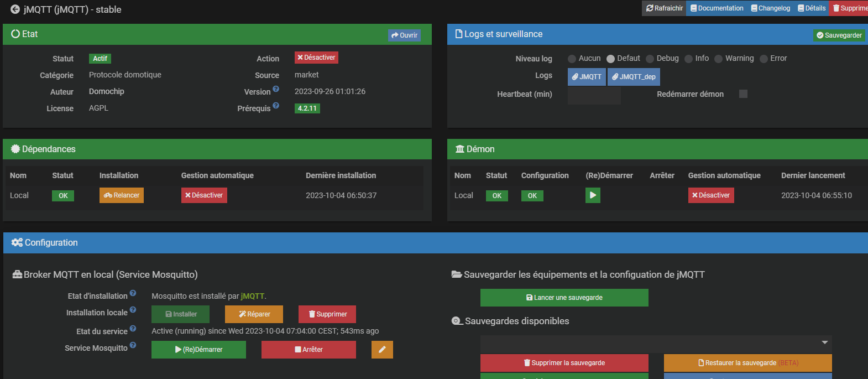This screenshot has width=868, height=379.
Task: Click the help icon next to Version
Action: (276, 89)
